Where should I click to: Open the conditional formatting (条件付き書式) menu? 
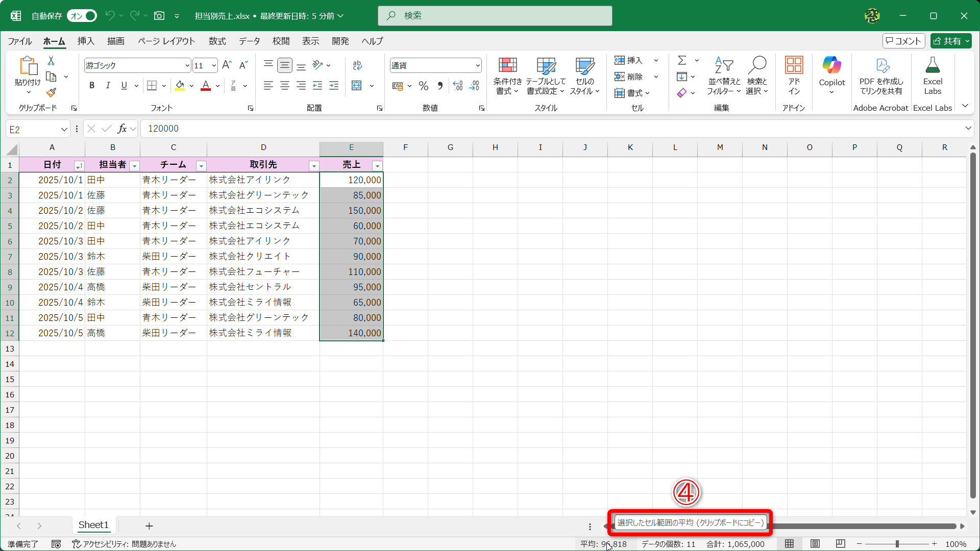pyautogui.click(x=507, y=76)
